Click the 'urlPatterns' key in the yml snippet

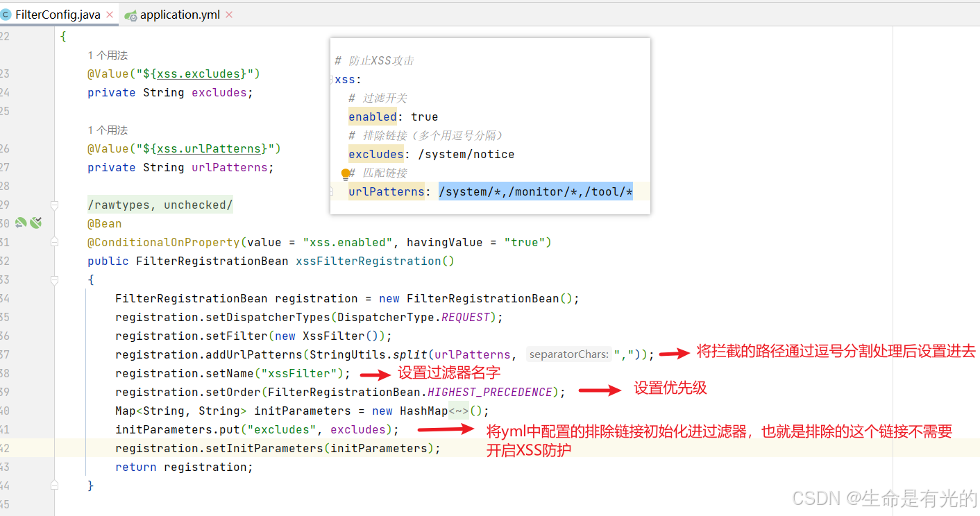pyautogui.click(x=387, y=191)
